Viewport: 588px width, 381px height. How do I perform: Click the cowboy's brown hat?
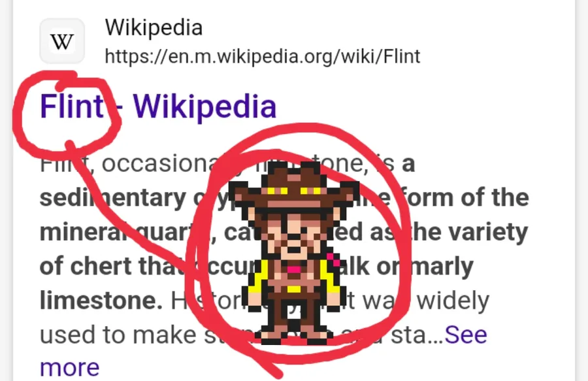click(x=293, y=186)
